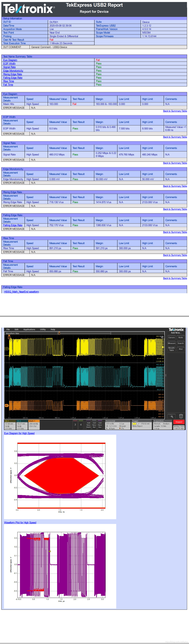Click the yellow trigger level arrow indicator

click(x=163, y=347)
